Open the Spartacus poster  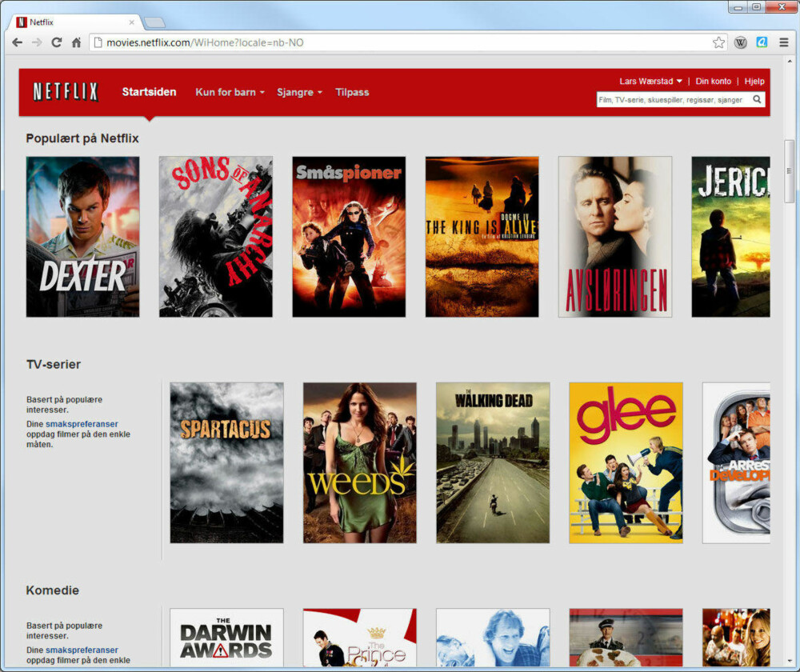(x=226, y=462)
